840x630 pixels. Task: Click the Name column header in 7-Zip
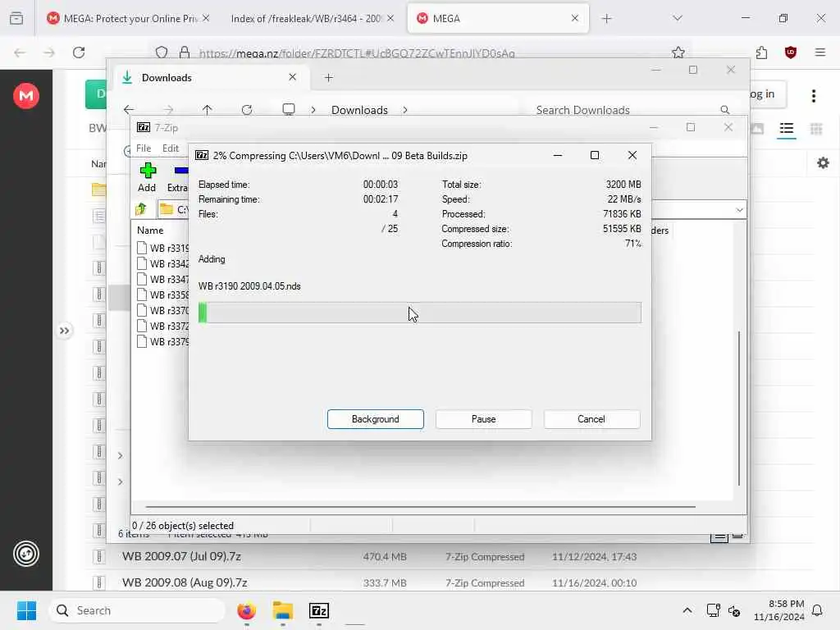150,231
